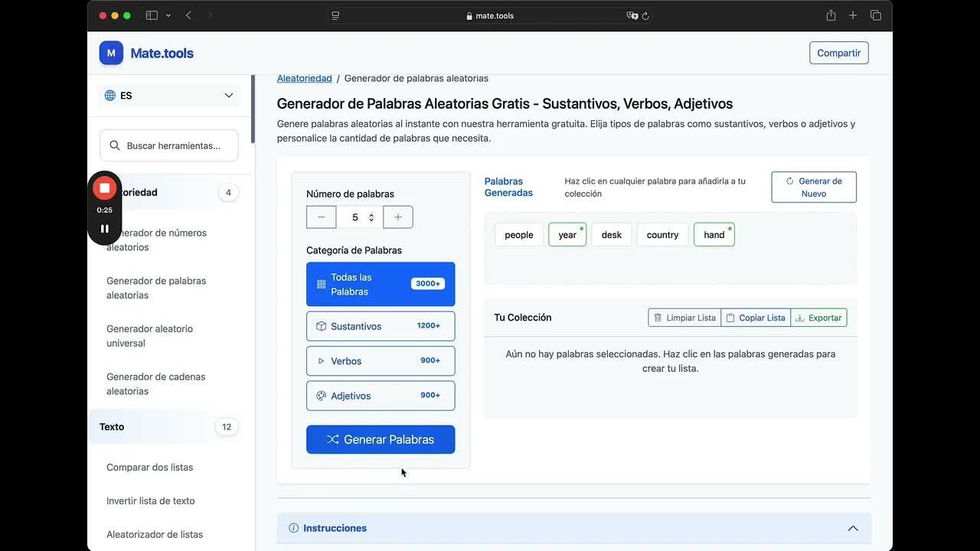Open a new tab with plus icon
This screenshot has height=551, width=980.
[853, 15]
